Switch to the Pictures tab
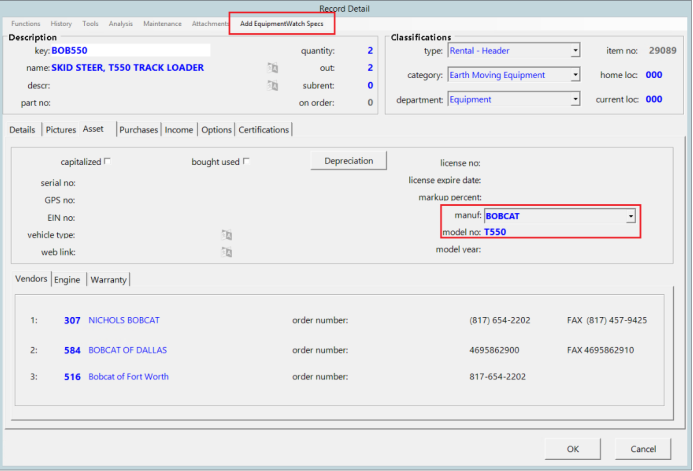 tap(61, 129)
